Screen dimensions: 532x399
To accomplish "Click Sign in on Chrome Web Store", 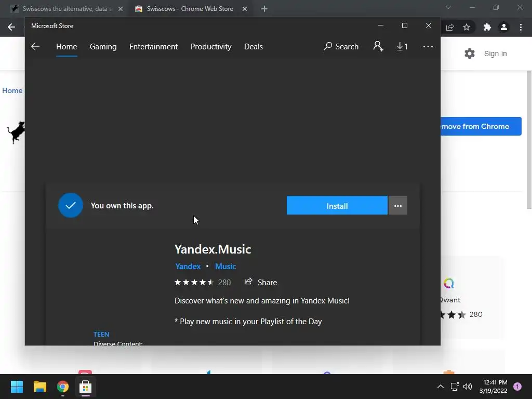I will coord(495,54).
